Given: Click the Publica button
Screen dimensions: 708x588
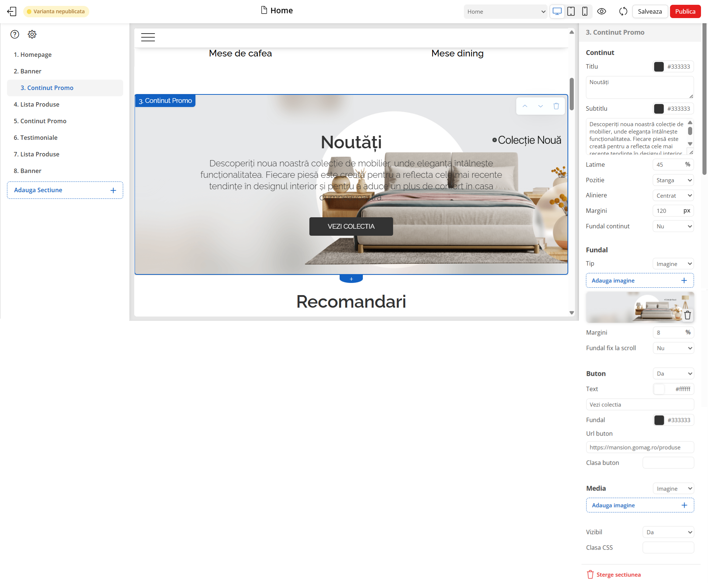Looking at the screenshot, I should (685, 11).
